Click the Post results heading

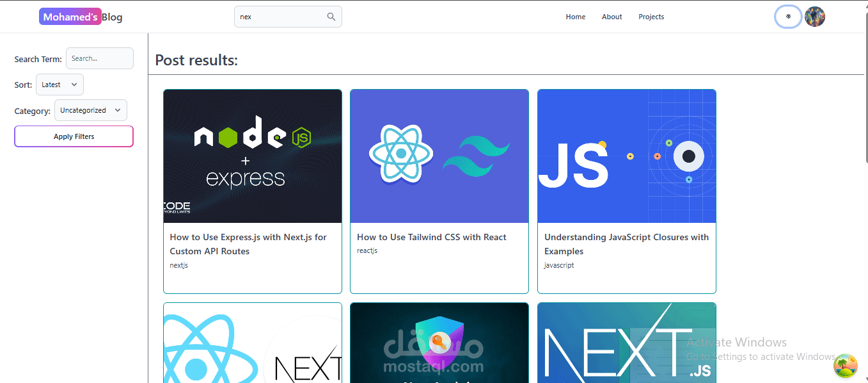tap(196, 60)
